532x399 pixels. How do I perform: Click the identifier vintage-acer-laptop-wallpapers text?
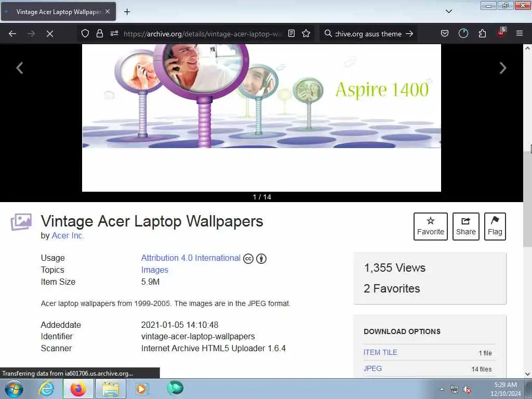198,336
